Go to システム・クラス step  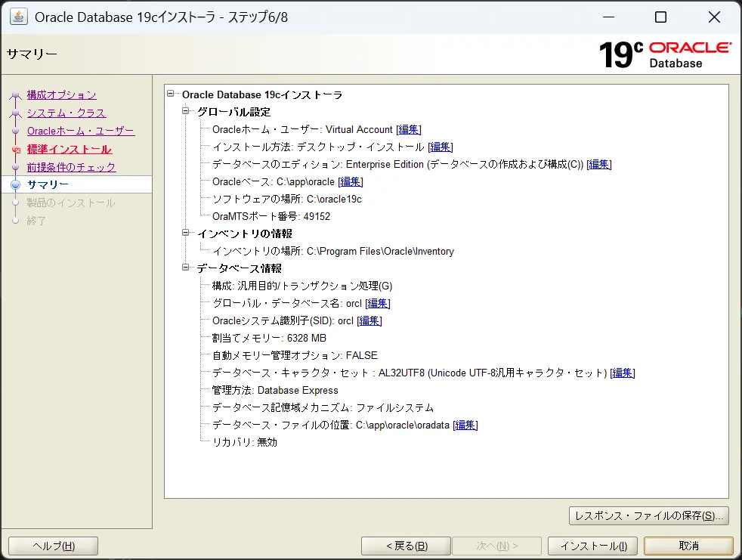coord(66,113)
